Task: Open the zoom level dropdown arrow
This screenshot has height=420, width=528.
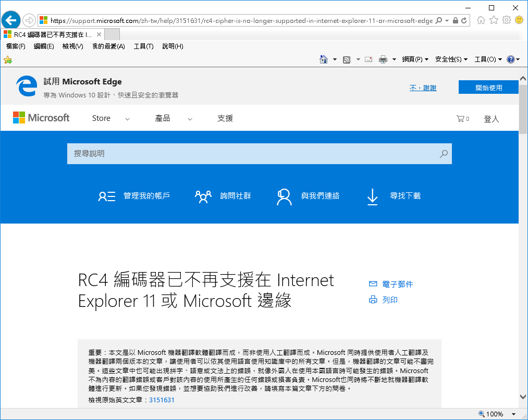Action: click(513, 414)
